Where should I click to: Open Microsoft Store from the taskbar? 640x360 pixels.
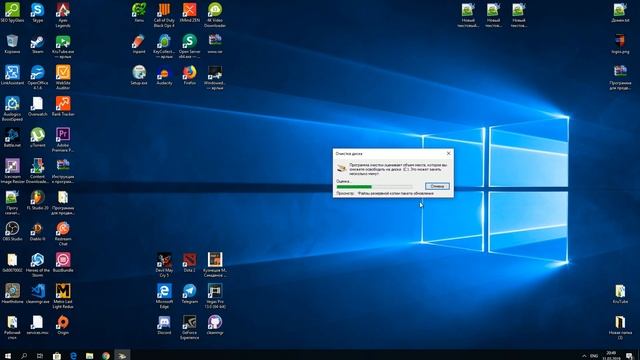pyautogui.click(x=57, y=356)
